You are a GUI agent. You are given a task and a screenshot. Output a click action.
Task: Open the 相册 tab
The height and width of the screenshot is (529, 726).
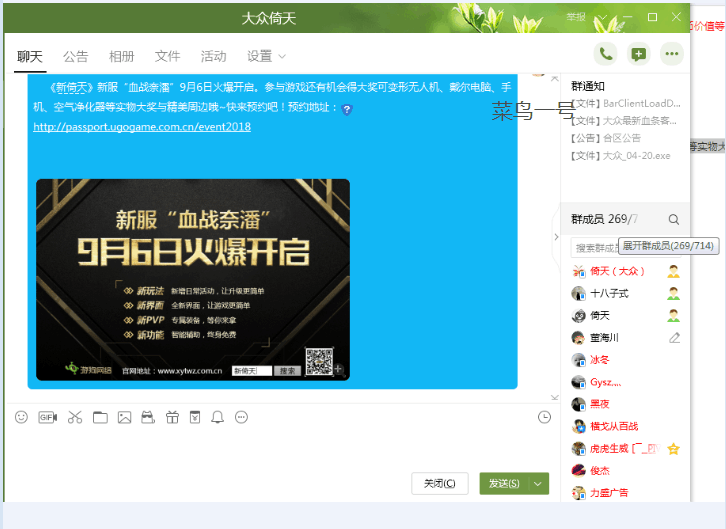coord(121,56)
